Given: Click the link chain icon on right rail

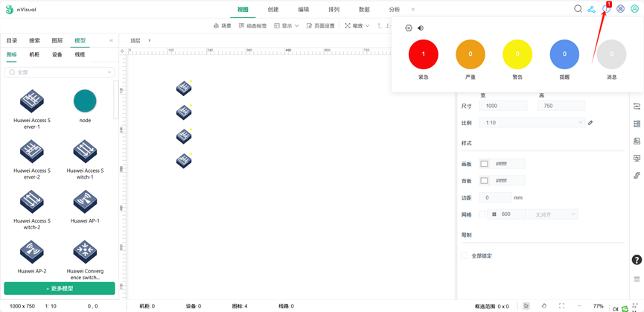Looking at the screenshot, I should [637, 176].
